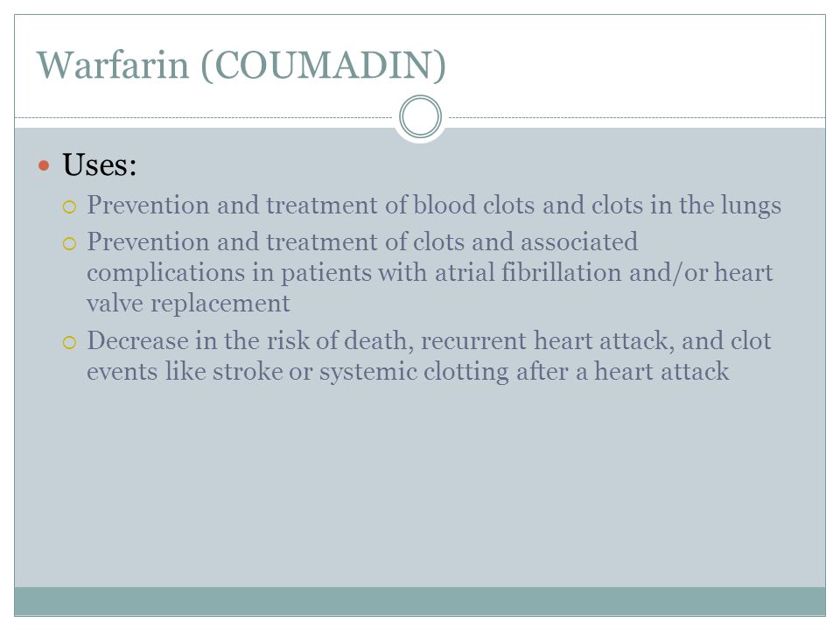Click the line mentioning atrial fibrillation
The width and height of the screenshot is (840, 630).
coord(430,273)
